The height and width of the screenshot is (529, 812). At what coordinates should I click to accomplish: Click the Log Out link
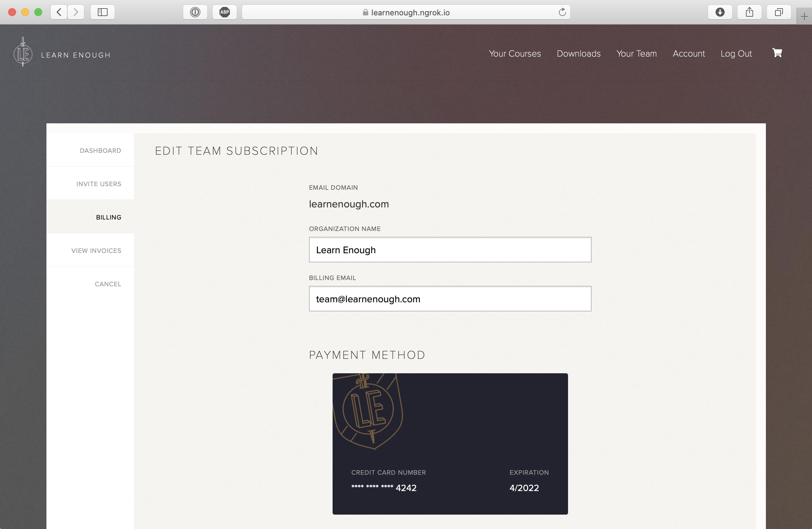(736, 54)
